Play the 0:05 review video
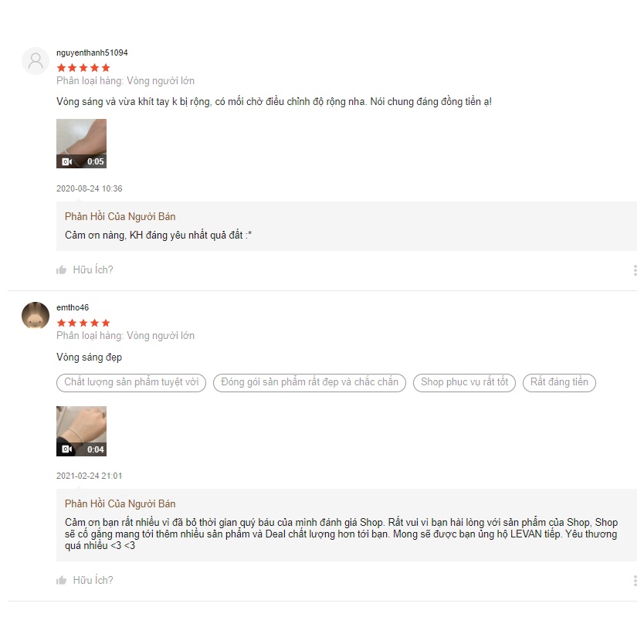Viewport: 644px width, 644px height. coord(81,142)
